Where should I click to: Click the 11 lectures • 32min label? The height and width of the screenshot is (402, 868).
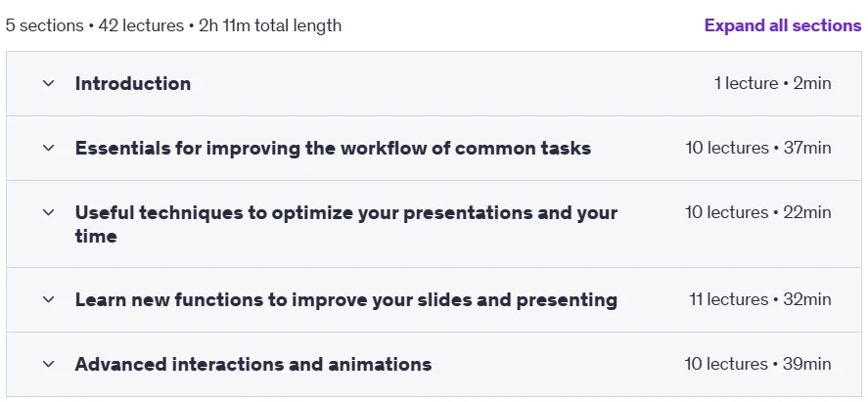click(x=760, y=299)
